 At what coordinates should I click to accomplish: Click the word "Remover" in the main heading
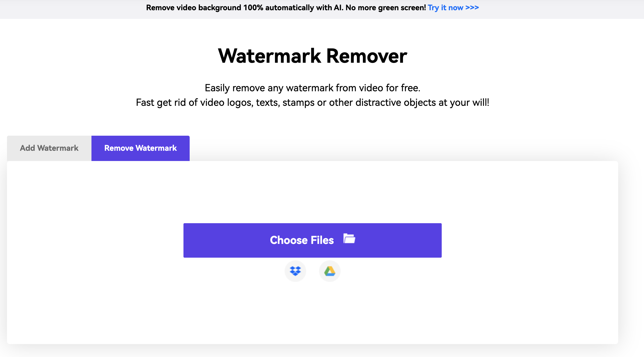pos(367,56)
